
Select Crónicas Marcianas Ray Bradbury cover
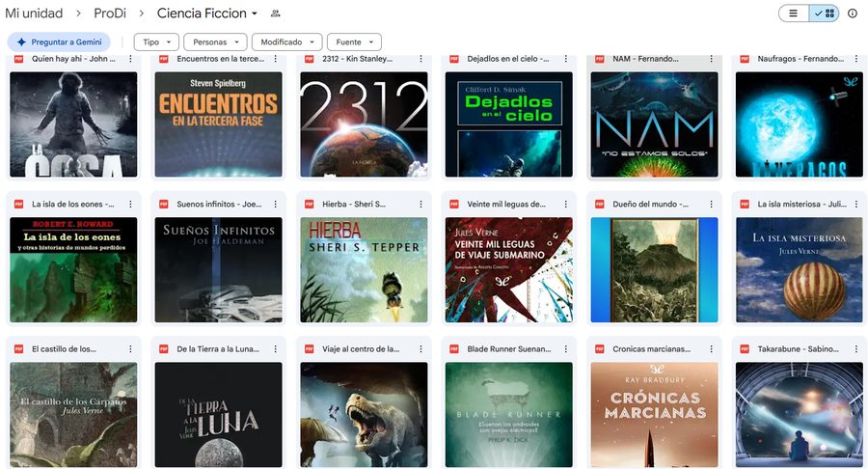pos(654,415)
